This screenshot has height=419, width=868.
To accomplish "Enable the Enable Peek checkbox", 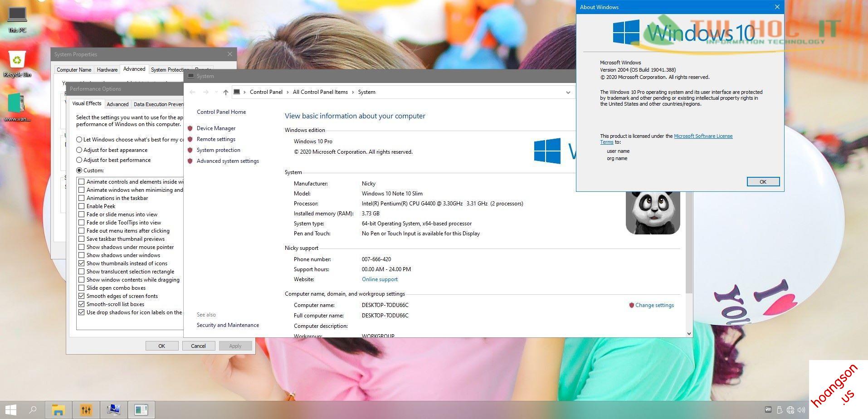I will tap(82, 206).
